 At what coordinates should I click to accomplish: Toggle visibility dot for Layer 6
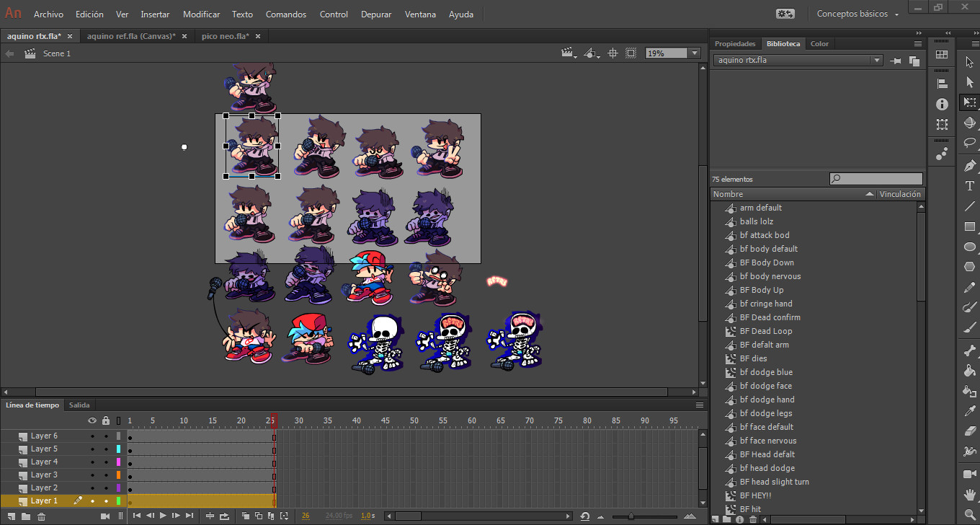tap(92, 436)
